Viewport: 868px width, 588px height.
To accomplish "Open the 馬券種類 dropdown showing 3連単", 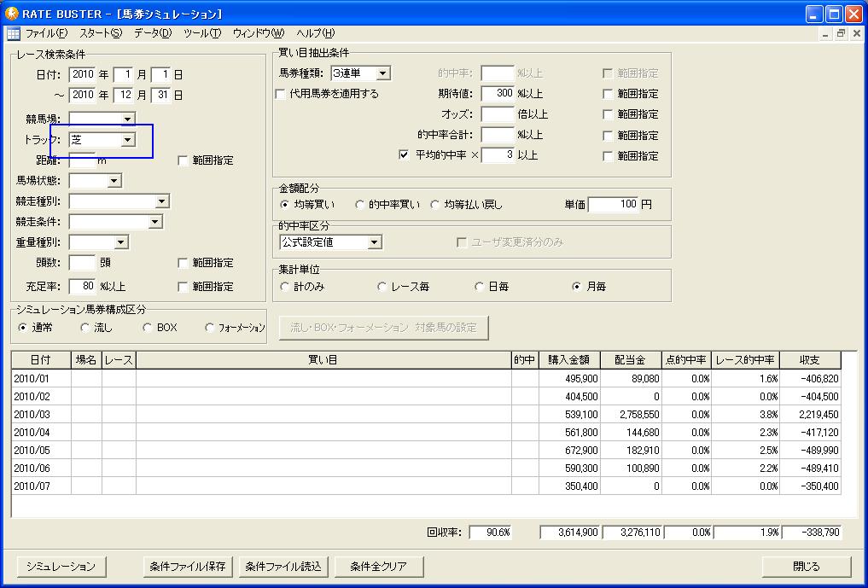I will pyautogui.click(x=383, y=73).
